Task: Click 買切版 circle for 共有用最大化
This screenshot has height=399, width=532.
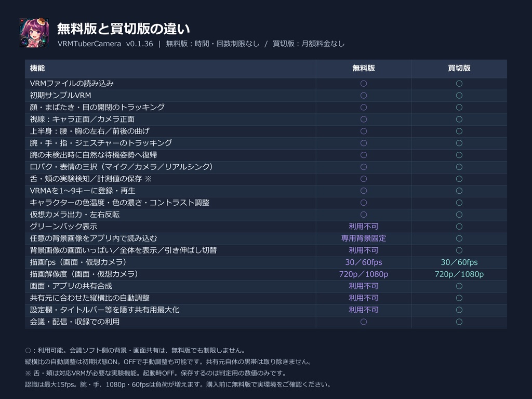Action: (x=459, y=310)
